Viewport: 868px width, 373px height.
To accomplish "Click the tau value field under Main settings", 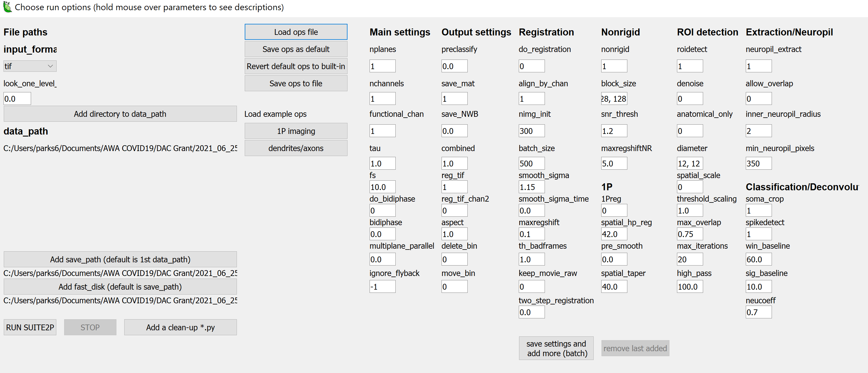I will (382, 163).
